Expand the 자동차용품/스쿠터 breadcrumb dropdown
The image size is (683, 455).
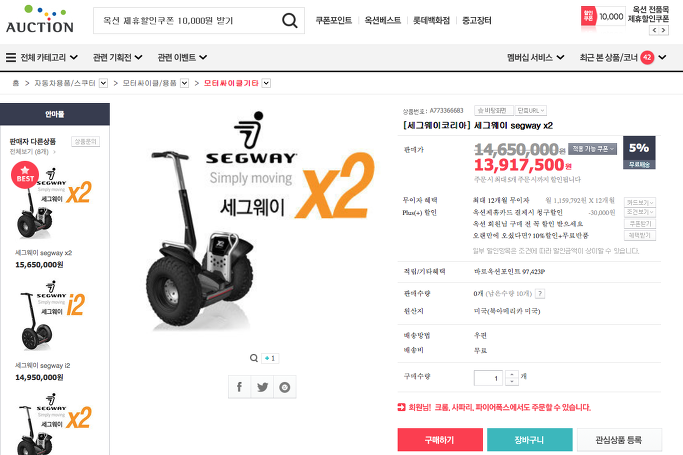[x=103, y=83]
